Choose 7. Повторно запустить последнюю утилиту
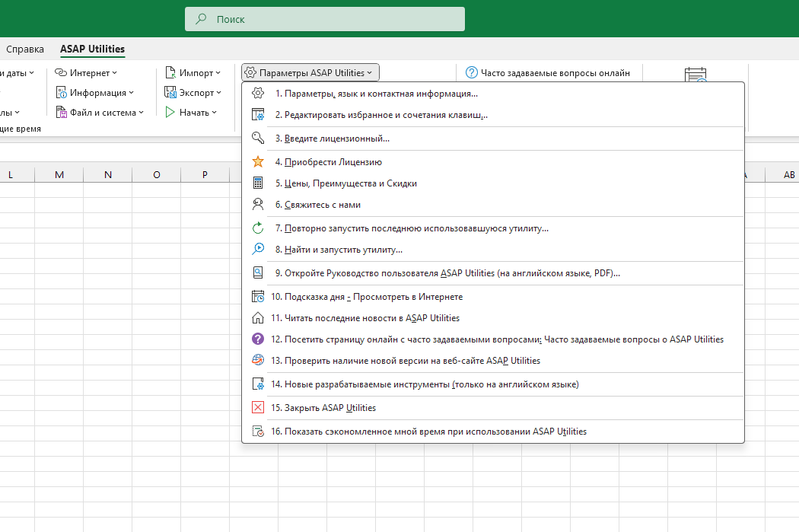 (493, 228)
